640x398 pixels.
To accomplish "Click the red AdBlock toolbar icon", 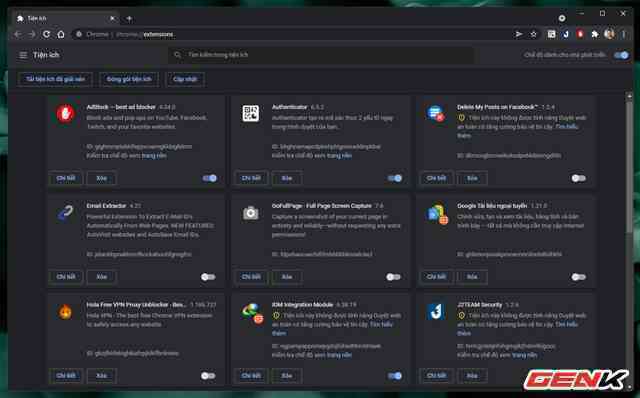I will tap(580, 34).
